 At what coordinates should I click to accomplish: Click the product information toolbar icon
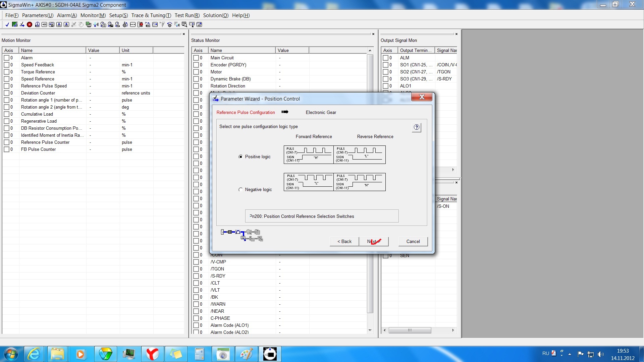(37, 24)
